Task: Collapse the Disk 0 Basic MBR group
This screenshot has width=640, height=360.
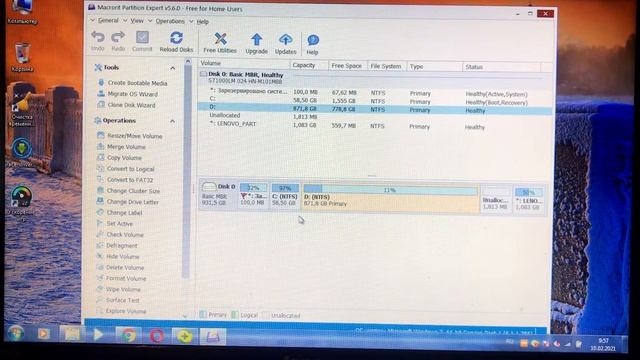Action: tap(203, 74)
